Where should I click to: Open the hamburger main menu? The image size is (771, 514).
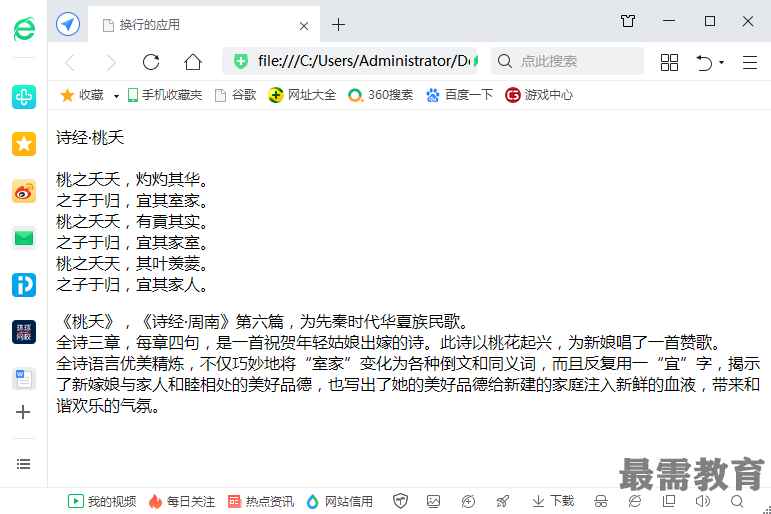(x=749, y=62)
